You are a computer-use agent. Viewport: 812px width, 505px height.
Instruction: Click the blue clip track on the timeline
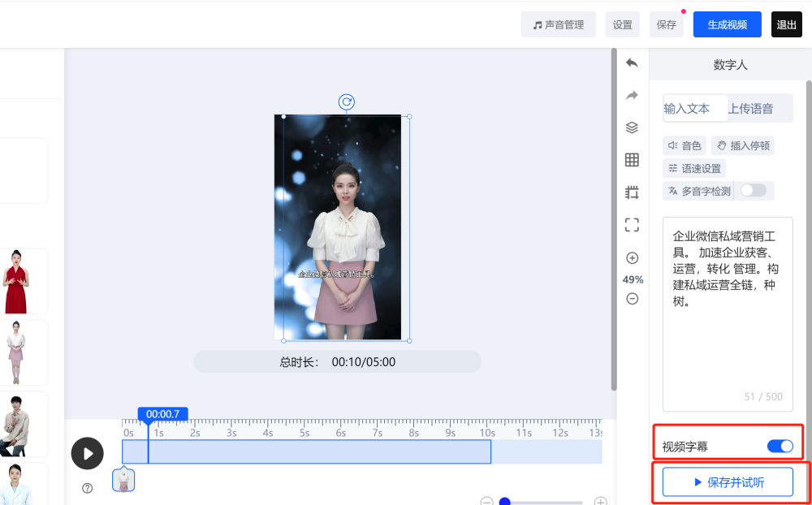pyautogui.click(x=306, y=451)
